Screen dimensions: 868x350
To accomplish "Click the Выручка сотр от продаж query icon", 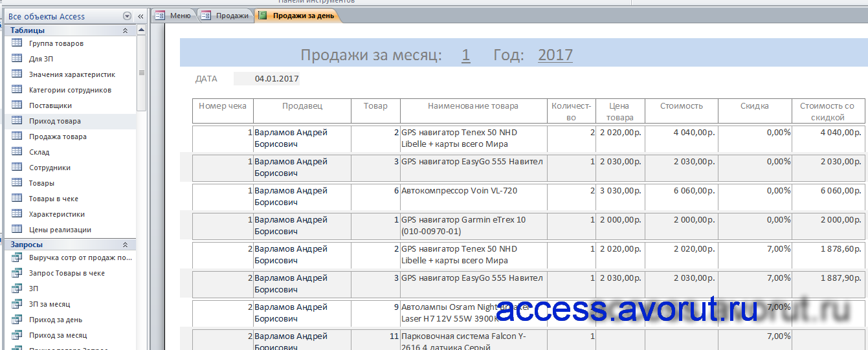I will pos(17,257).
